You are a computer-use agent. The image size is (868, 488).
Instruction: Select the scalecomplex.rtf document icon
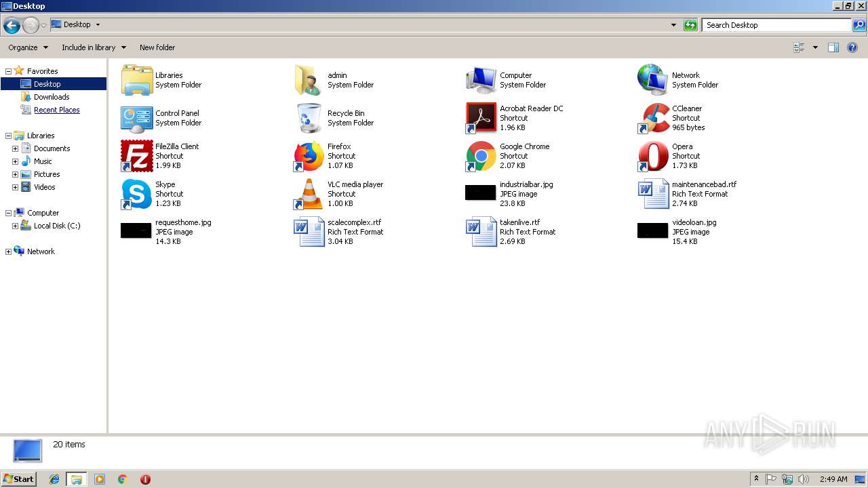click(309, 232)
